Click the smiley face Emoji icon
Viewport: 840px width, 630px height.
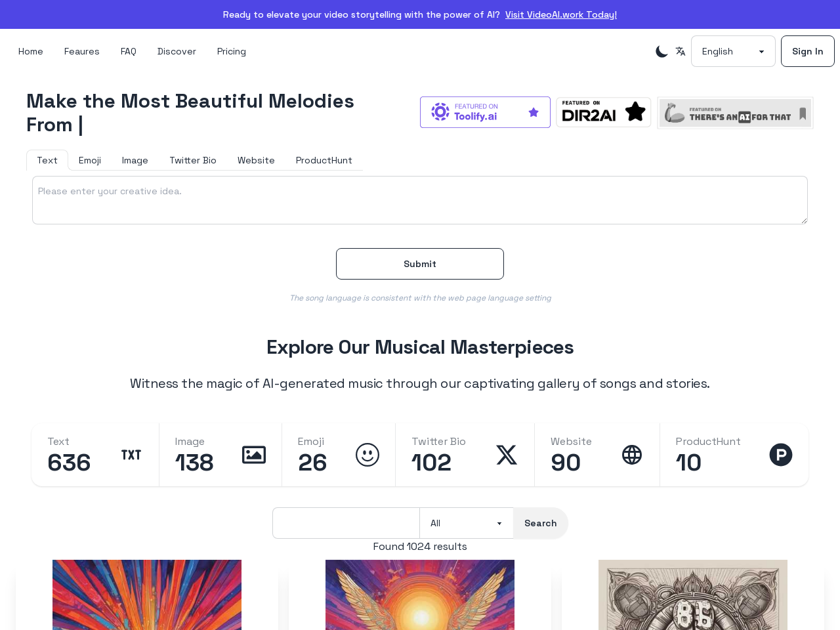click(367, 455)
